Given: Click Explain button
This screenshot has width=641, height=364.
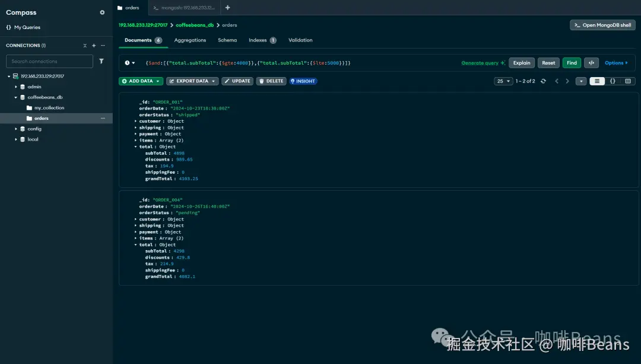Looking at the screenshot, I should point(522,63).
